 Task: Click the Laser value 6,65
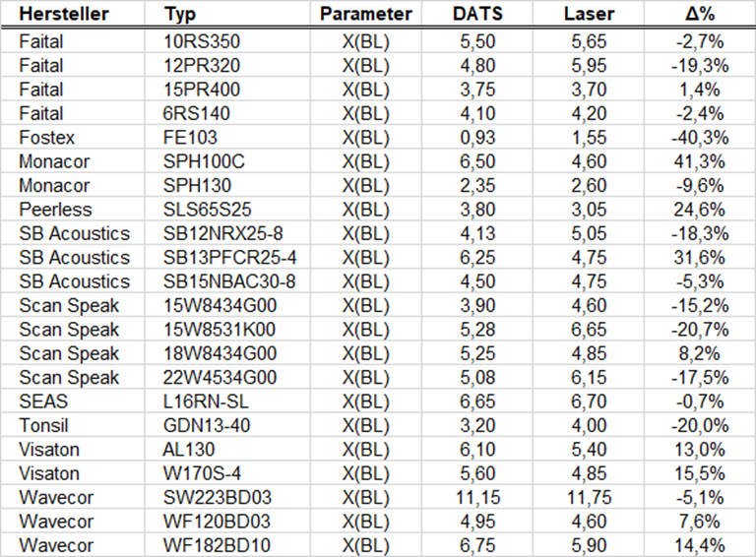pyautogui.click(x=589, y=330)
